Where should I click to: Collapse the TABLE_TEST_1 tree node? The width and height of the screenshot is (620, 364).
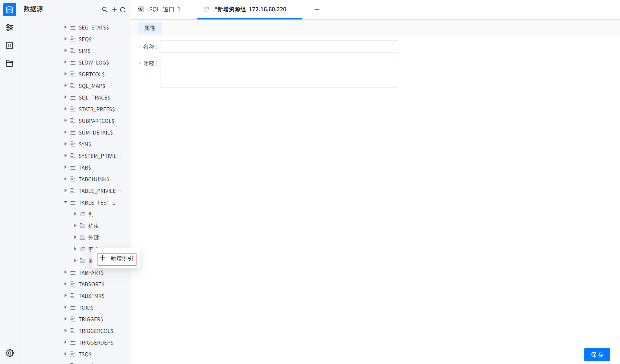(x=65, y=202)
